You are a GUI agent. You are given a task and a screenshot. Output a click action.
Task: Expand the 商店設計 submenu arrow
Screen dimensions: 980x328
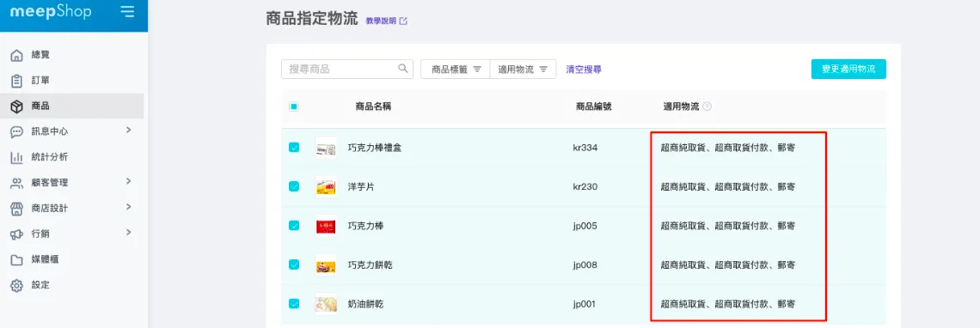pyautogui.click(x=128, y=207)
